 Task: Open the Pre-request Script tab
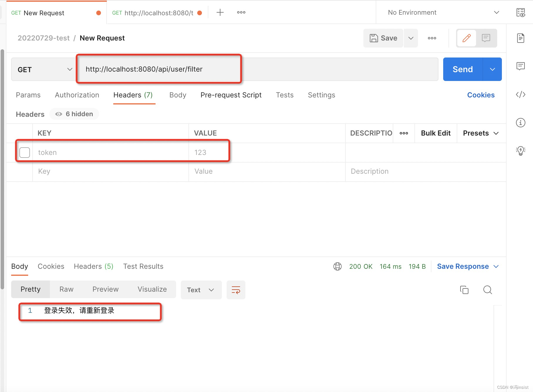[231, 95]
